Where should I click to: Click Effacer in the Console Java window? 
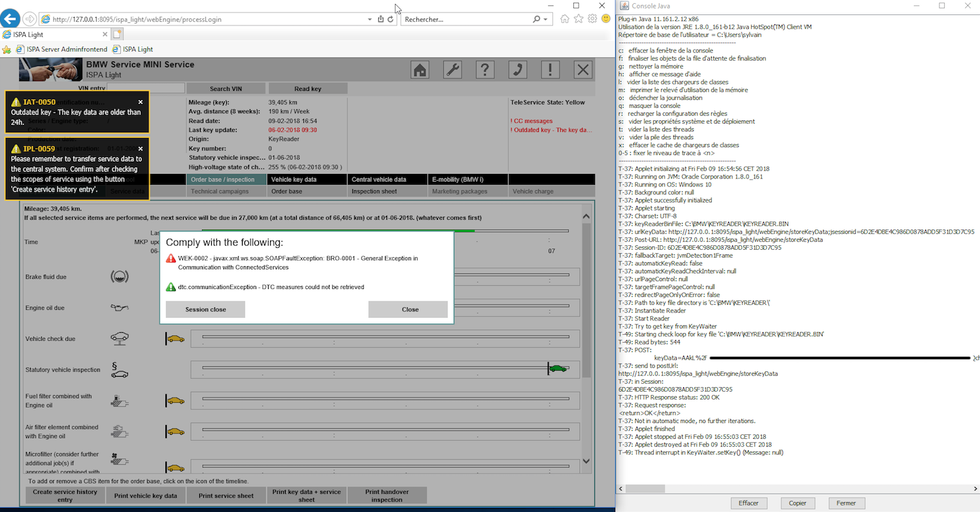coord(749,503)
